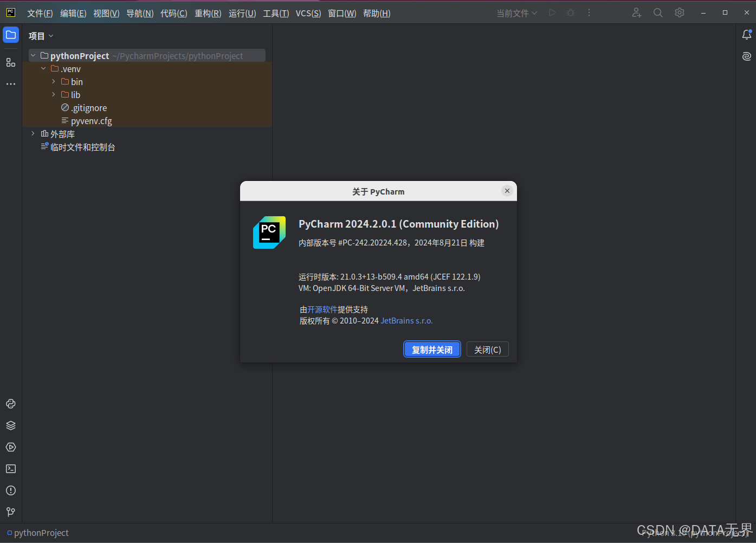Open the 窗口(W) menu
The width and height of the screenshot is (756, 543).
point(342,13)
